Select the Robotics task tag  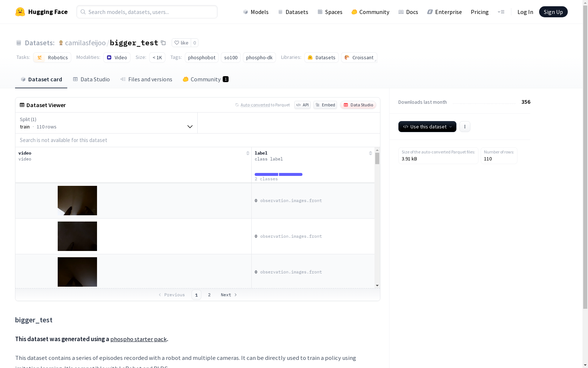click(52, 57)
